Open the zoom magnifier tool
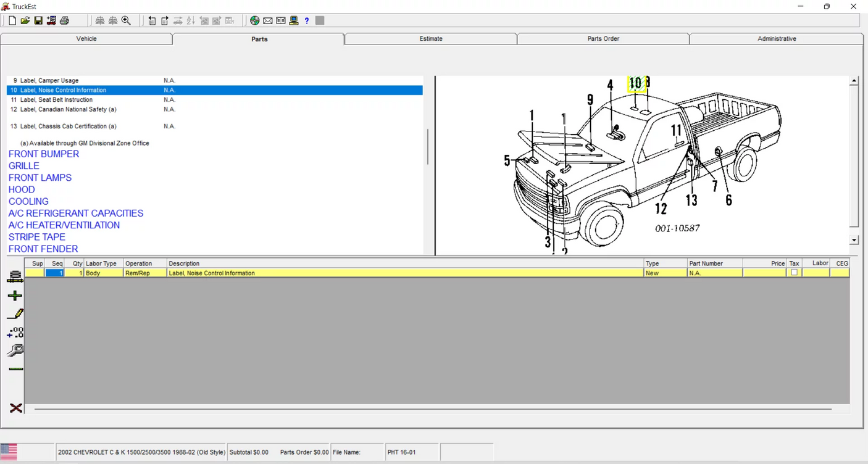The height and width of the screenshot is (464, 868). tap(126, 20)
